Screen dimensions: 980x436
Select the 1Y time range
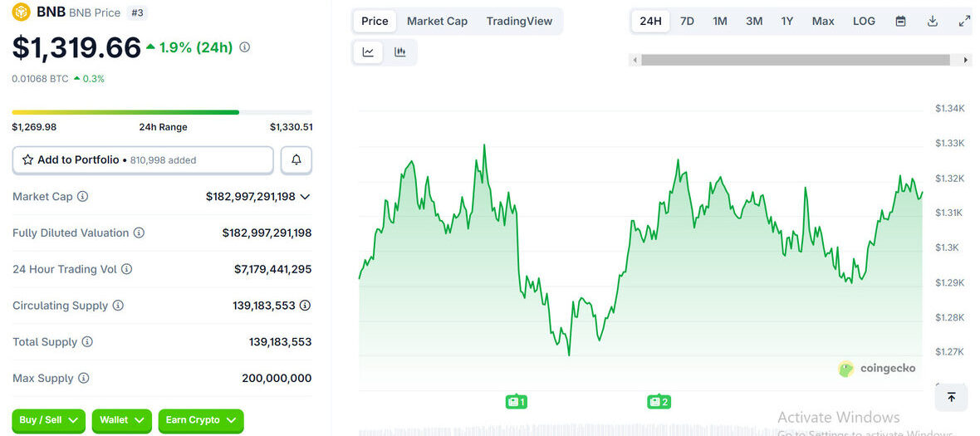tap(786, 22)
